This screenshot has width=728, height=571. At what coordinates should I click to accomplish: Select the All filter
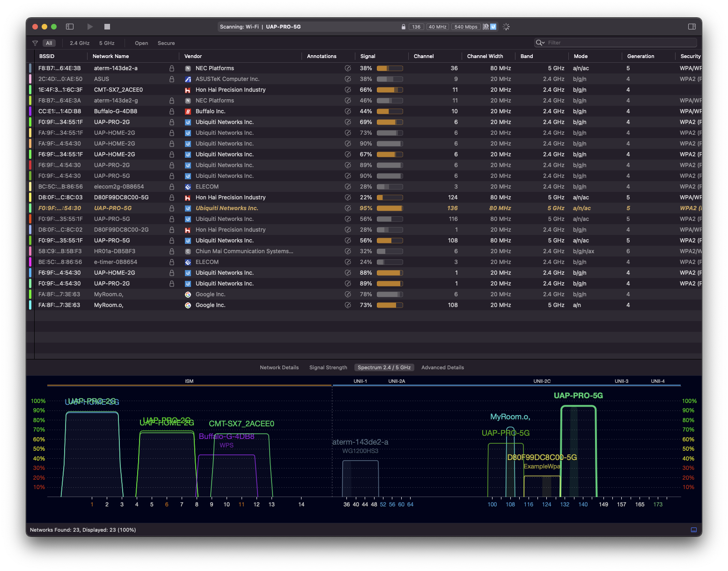click(49, 43)
